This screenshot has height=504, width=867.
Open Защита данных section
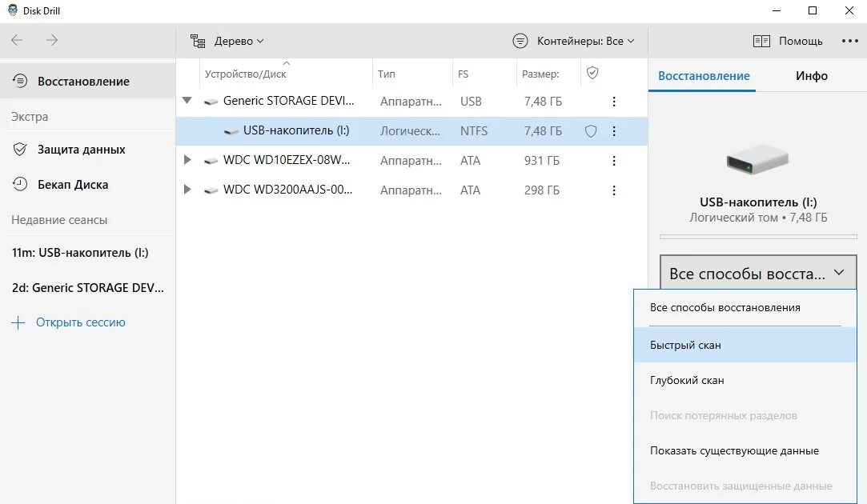click(x=82, y=150)
